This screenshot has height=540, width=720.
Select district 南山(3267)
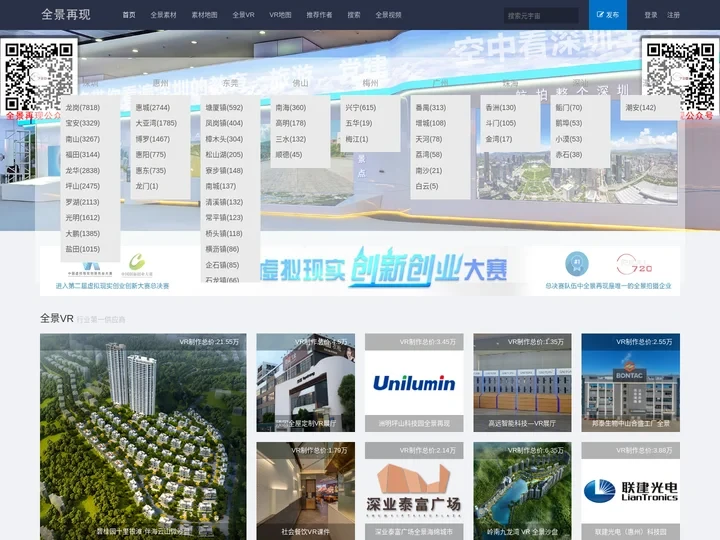(83, 139)
